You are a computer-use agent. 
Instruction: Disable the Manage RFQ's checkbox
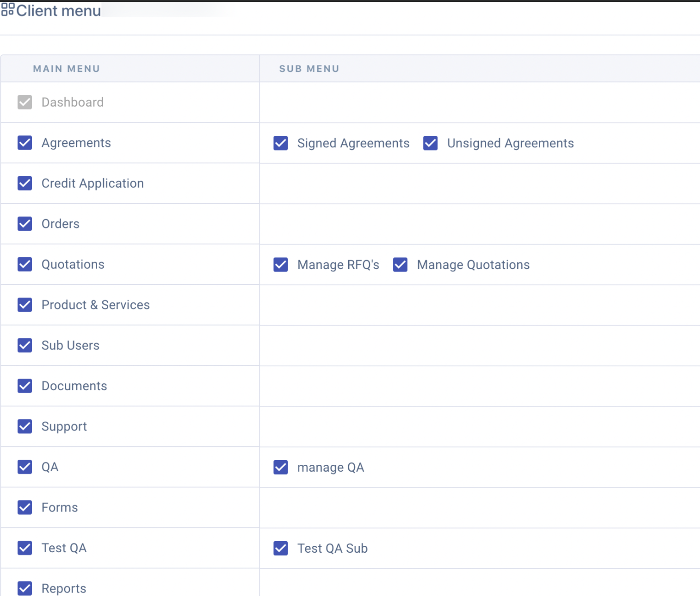[280, 265]
